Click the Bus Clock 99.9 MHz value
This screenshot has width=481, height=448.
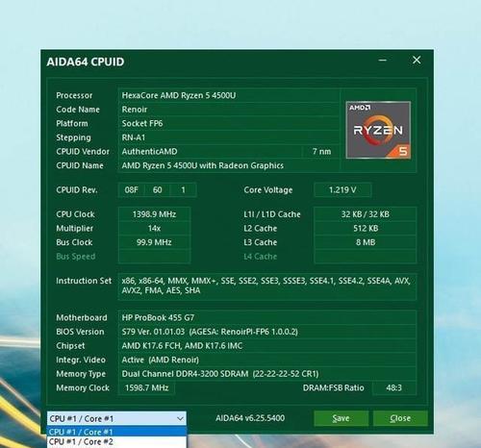point(154,242)
